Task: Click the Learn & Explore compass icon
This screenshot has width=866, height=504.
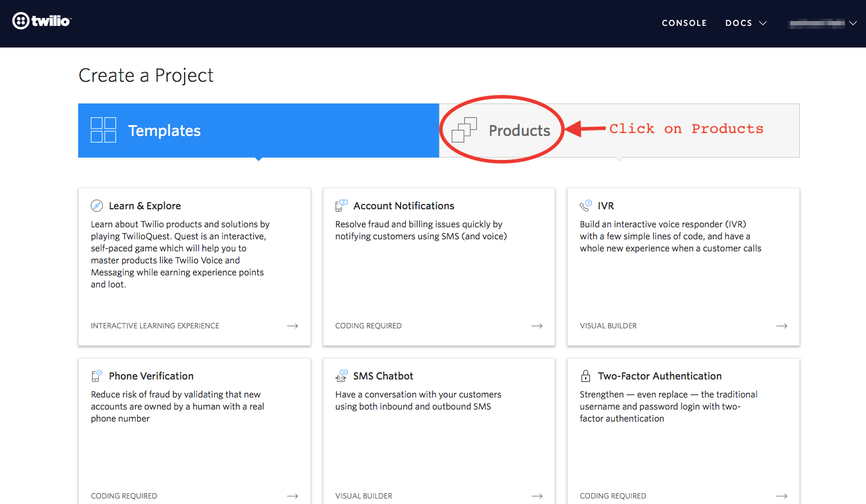Action: (97, 206)
